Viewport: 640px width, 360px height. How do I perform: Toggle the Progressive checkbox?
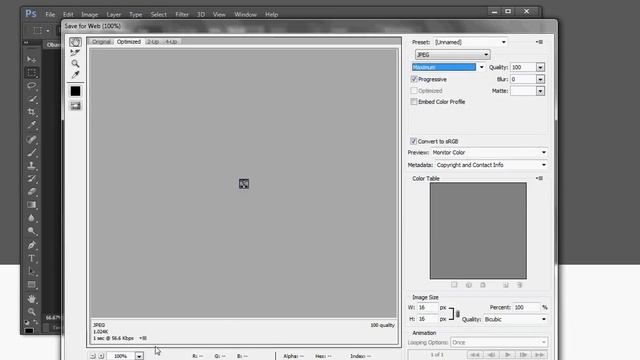coord(414,79)
